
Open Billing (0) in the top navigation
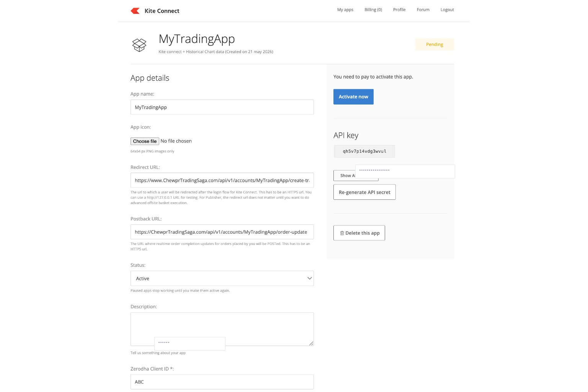373,10
